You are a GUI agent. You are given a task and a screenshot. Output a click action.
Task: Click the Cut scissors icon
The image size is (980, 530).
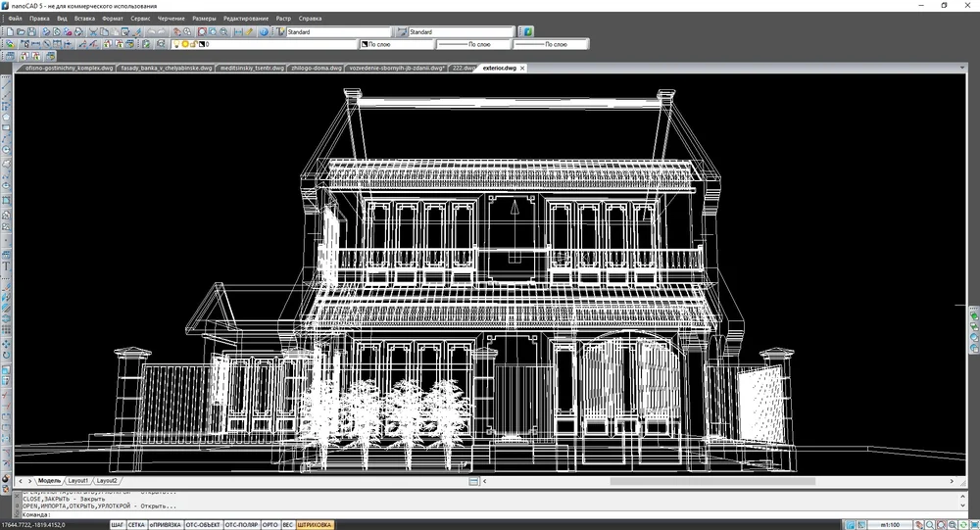(x=93, y=31)
